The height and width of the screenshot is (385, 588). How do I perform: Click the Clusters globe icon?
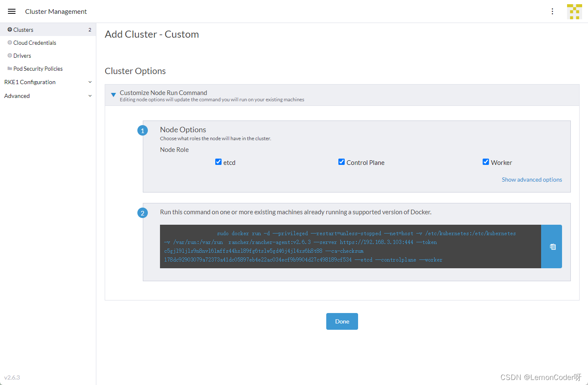click(x=10, y=30)
